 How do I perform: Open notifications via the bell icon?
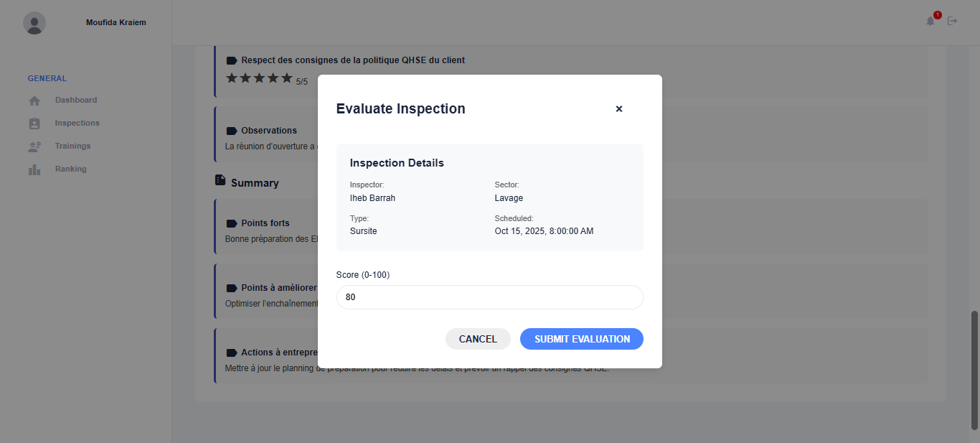tap(930, 22)
